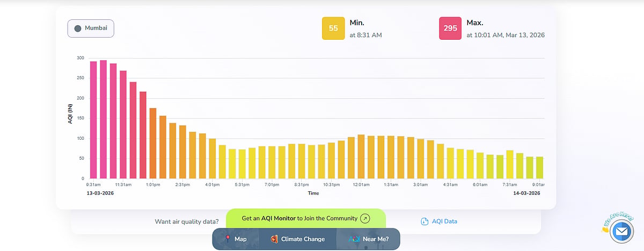This screenshot has width=644, height=251.
Task: Select the tallest pink bar near 10:01am
Action: pyautogui.click(x=103, y=119)
